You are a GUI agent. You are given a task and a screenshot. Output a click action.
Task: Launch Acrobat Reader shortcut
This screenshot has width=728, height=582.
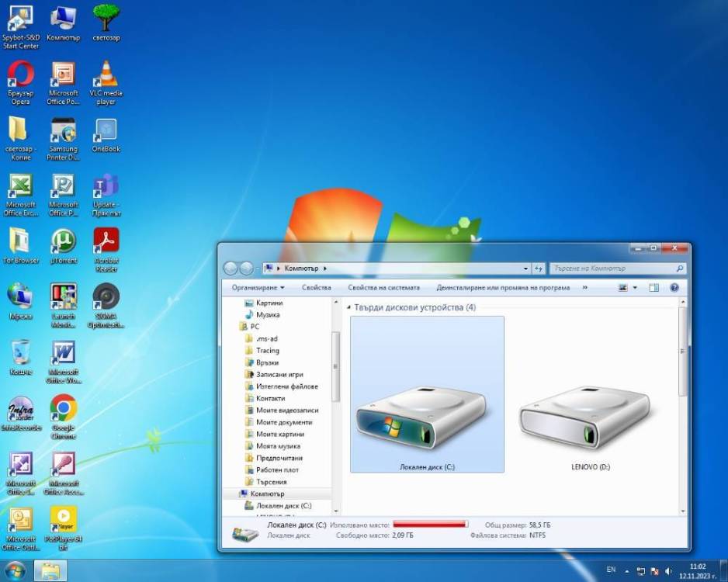106,250
